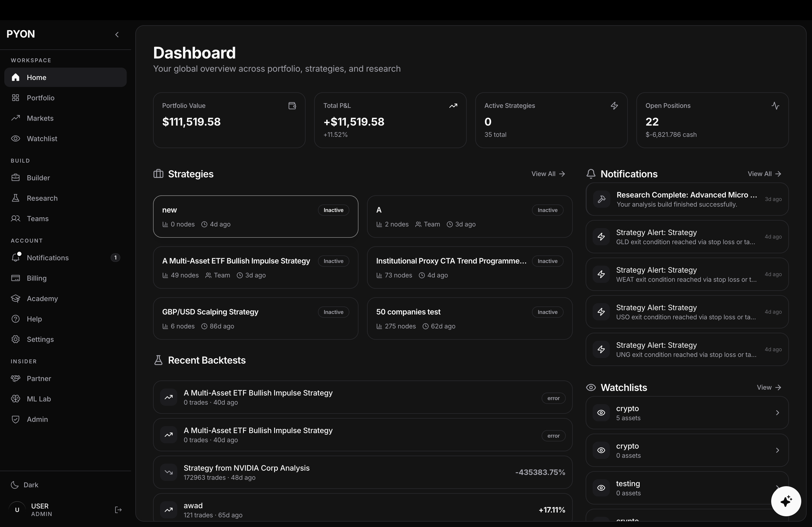Click View All for Strategies

(x=548, y=174)
